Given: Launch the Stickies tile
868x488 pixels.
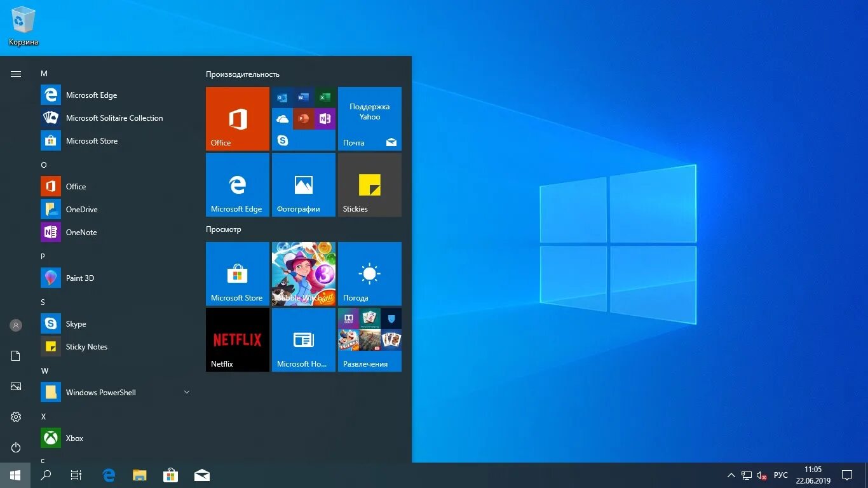Looking at the screenshot, I should (x=369, y=185).
